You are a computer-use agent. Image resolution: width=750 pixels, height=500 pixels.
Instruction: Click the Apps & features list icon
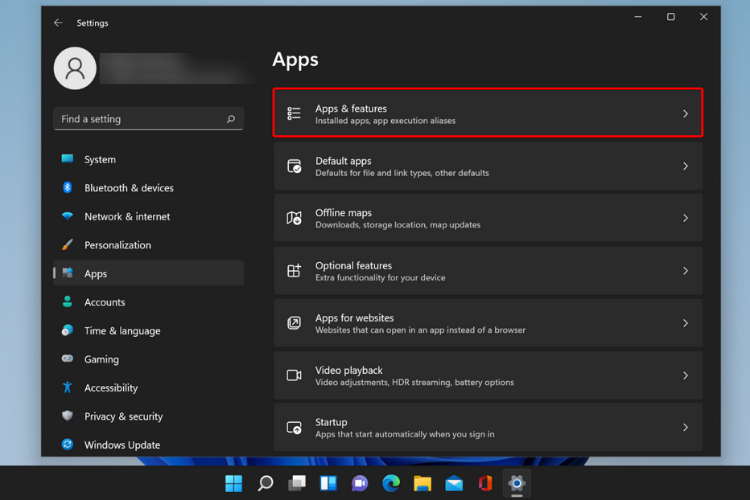coord(294,114)
